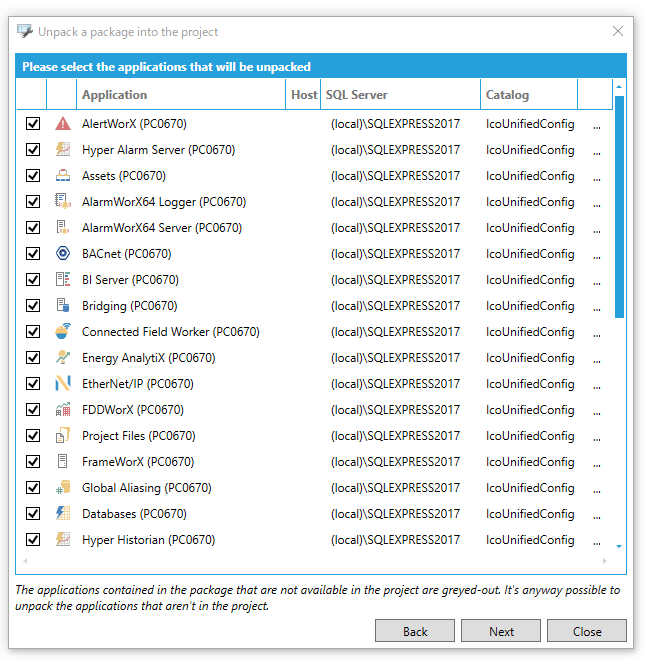Open the ellipsis for the AlertWorX row
646x660 pixels.
coord(597,126)
